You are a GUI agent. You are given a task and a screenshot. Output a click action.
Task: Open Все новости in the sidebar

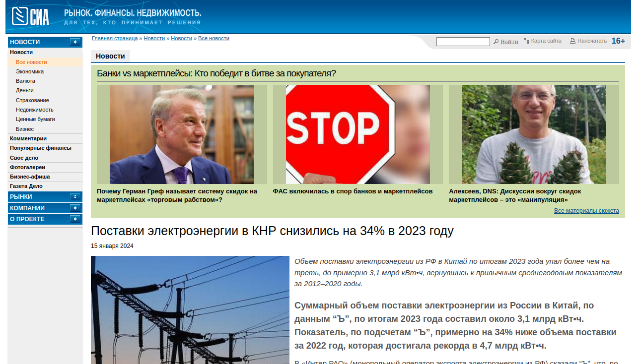coord(31,62)
